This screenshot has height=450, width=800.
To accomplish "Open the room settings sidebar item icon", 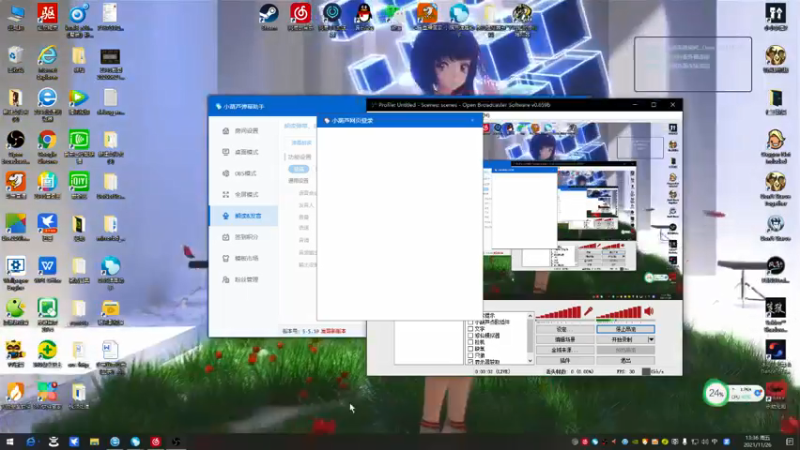I will click(226, 131).
